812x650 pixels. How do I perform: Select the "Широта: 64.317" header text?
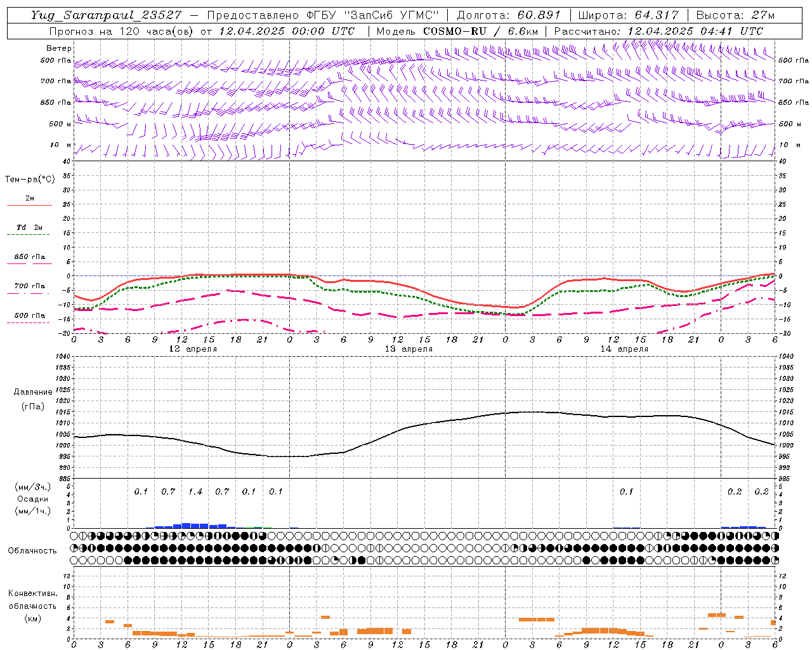629,15
